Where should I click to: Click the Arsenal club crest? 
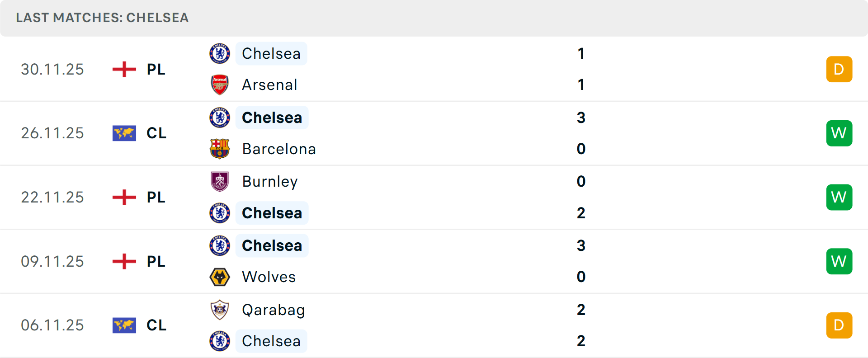point(220,85)
